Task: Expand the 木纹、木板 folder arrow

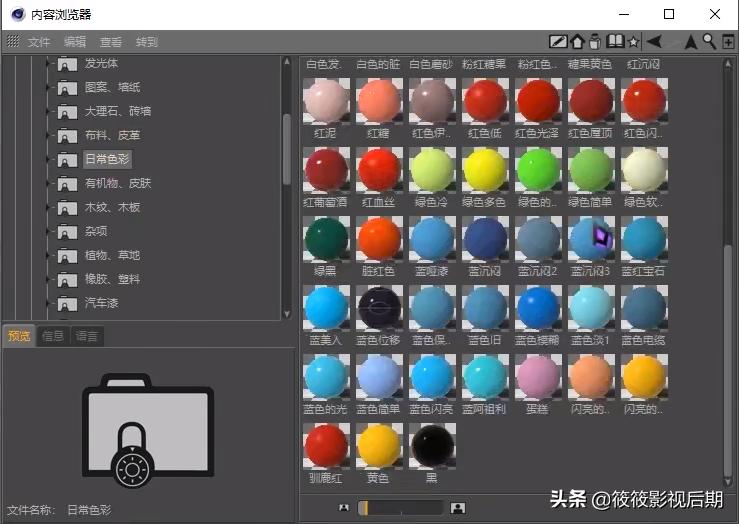Action: click(x=48, y=207)
